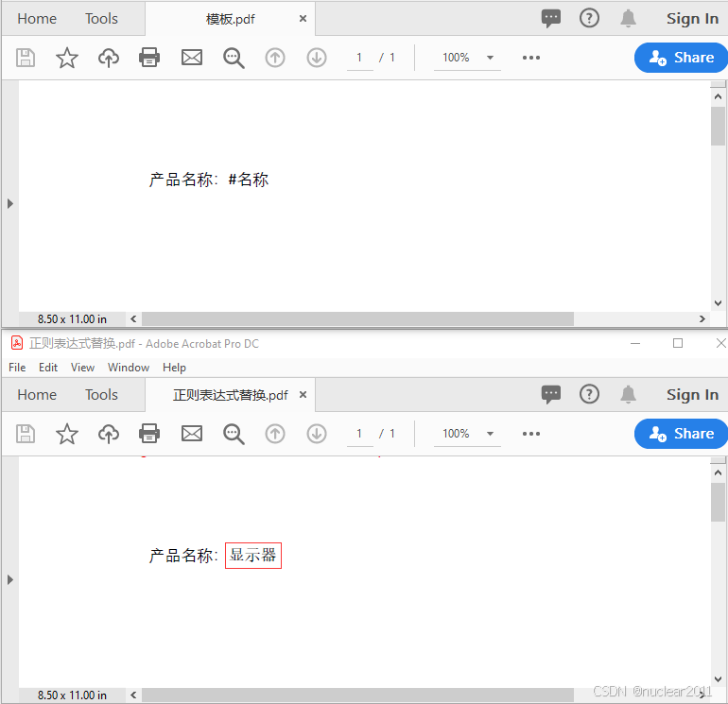
Task: Click page number field in 模板.pdf window
Action: point(360,58)
